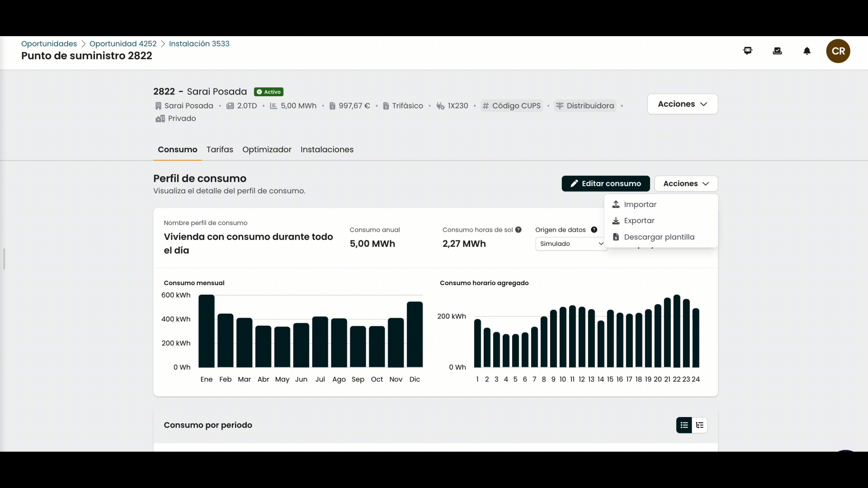Open the chat messages icon in header
Viewport: 868px width, 488px height.
[x=748, y=51]
